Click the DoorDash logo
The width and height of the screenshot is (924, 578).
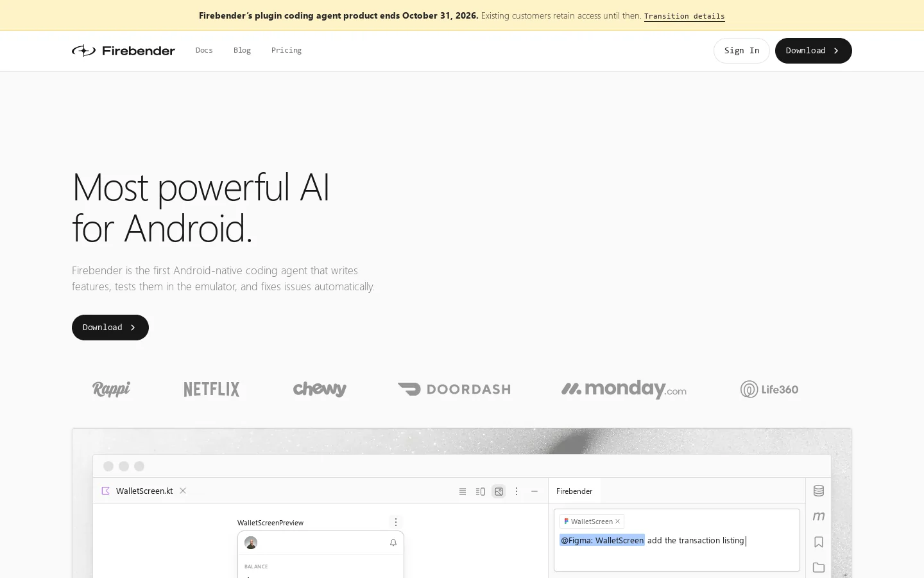coord(454,389)
